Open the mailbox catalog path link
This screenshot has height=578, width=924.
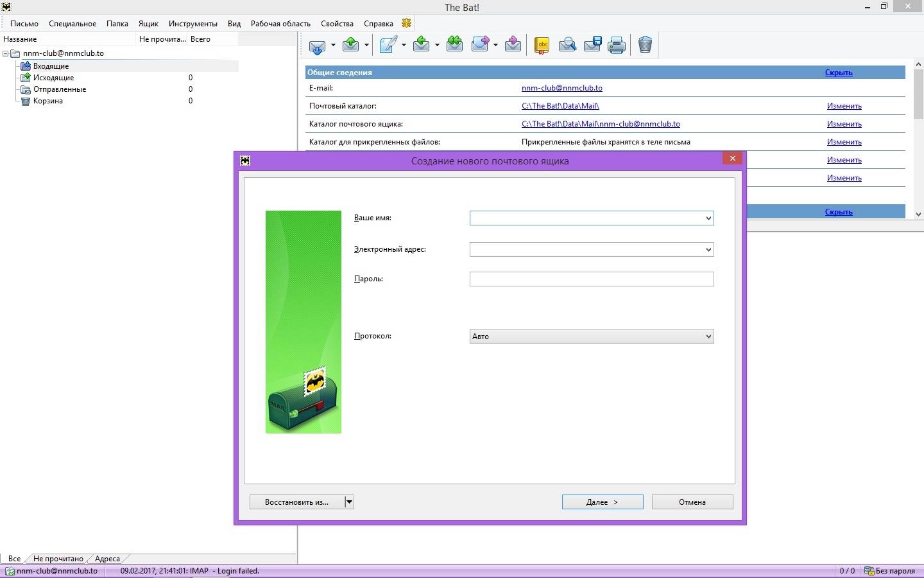point(601,124)
